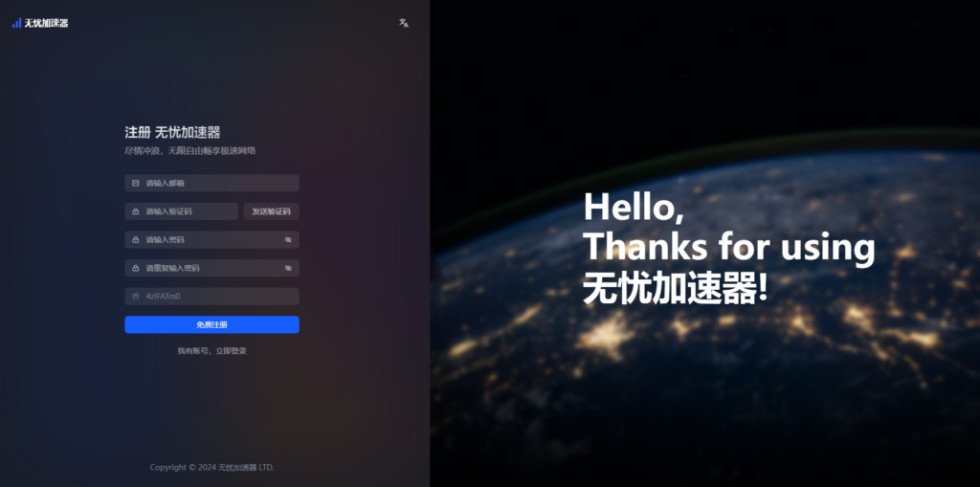Show password in the 请输入密码 field
Viewport: 980px width, 487px height.
pos(288,240)
